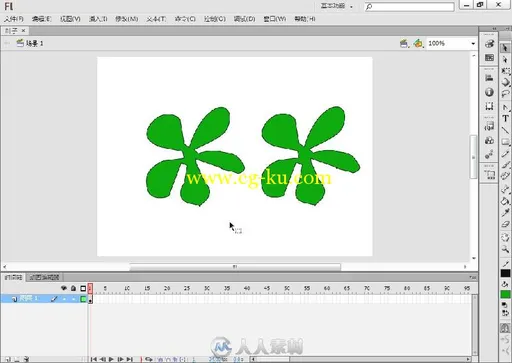Switch to the Motion Editor tab
This screenshot has height=363, width=512.
[44, 277]
